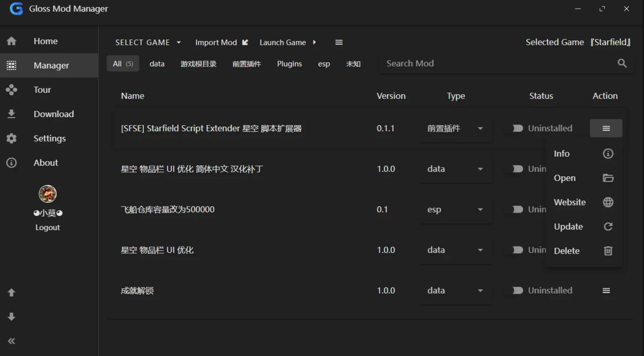Open the action menu for 成就解锁 mod
Image resolution: width=644 pixels, height=356 pixels.
click(606, 290)
